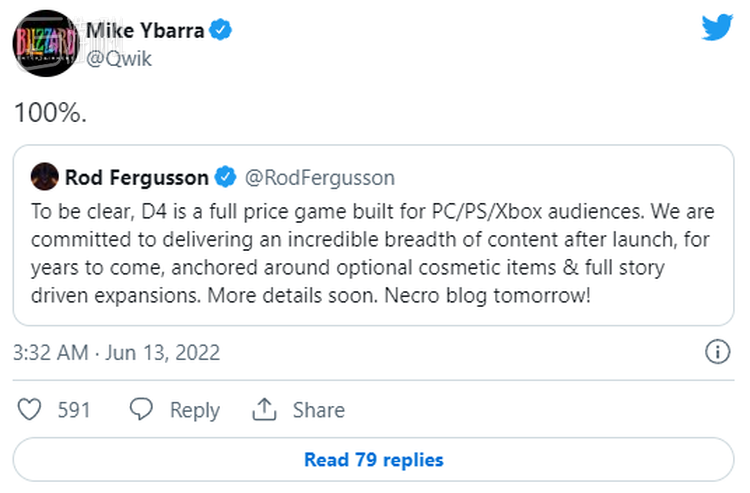Screen dimensions: 750x493
Task: Click the Twitter bird logo
Action: [716, 28]
